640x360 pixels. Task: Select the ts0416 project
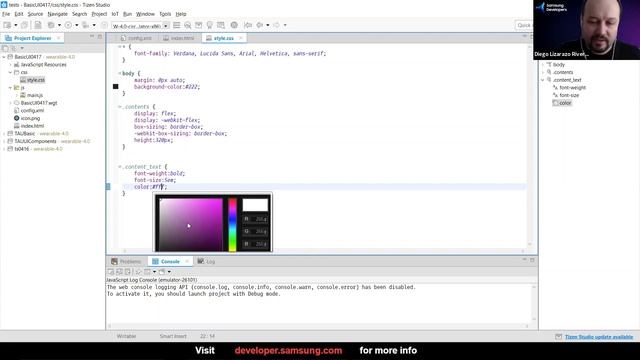[x=22, y=149]
